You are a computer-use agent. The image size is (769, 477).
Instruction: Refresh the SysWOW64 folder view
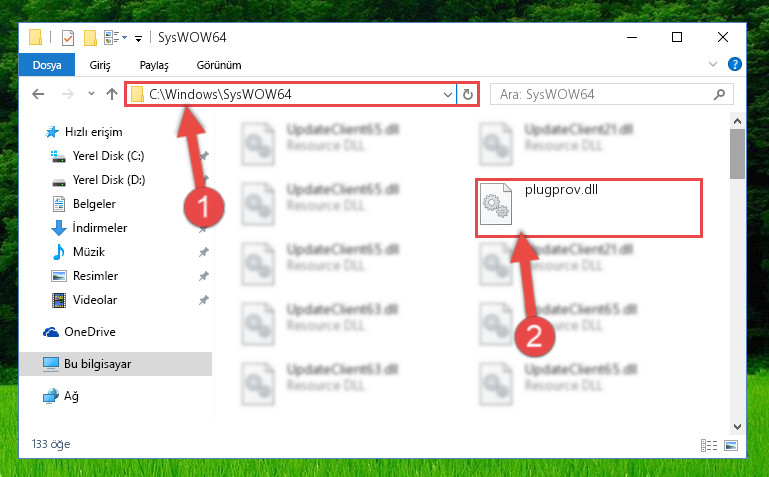click(x=468, y=94)
